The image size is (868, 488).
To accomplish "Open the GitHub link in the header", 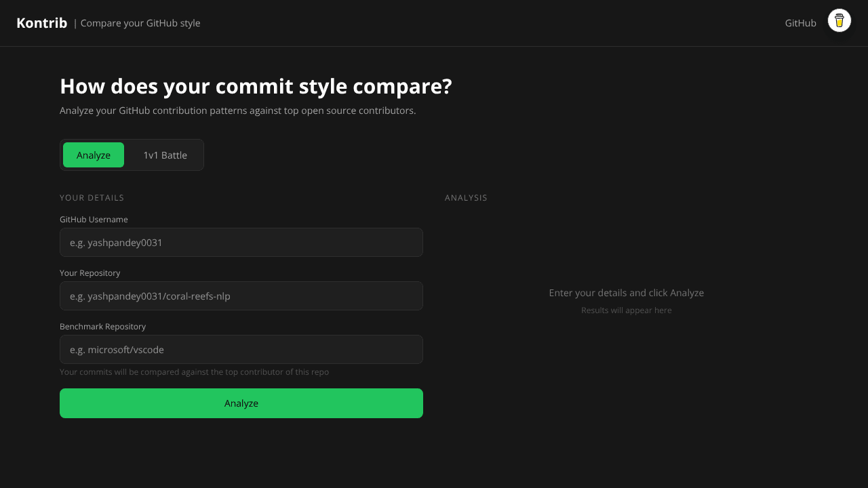I will [x=800, y=23].
